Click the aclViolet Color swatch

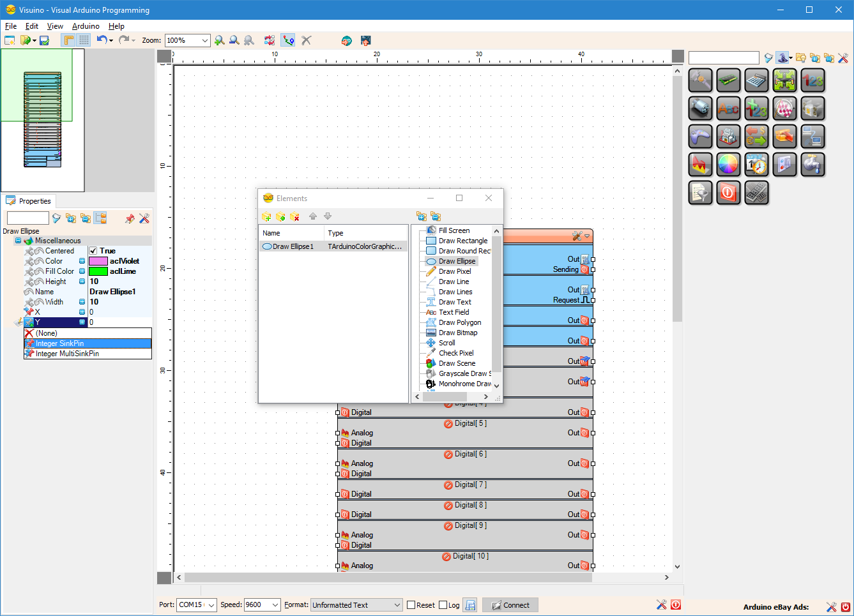click(98, 261)
